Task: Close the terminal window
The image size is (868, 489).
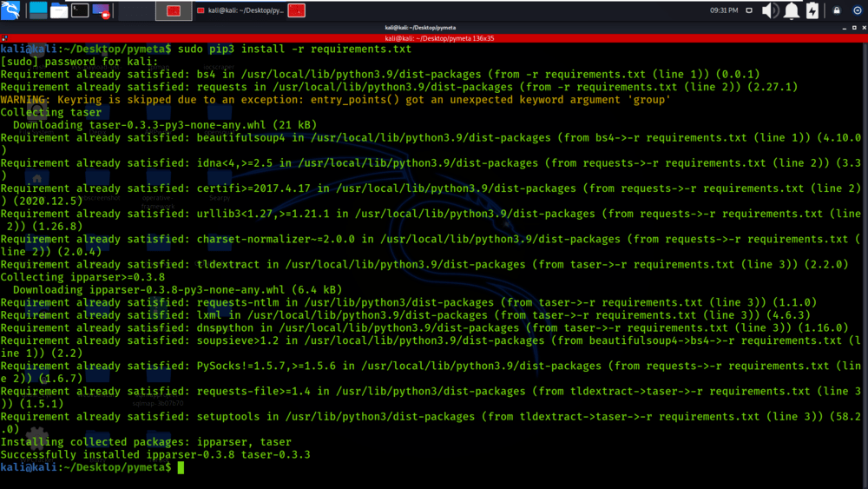Action: click(x=865, y=28)
